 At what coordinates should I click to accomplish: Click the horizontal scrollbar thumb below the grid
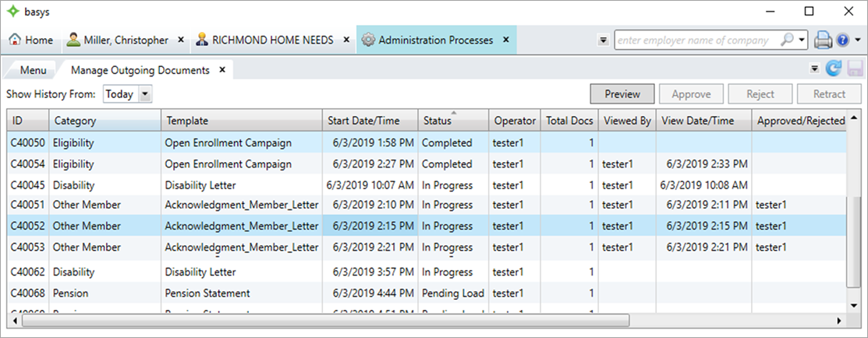[320, 321]
